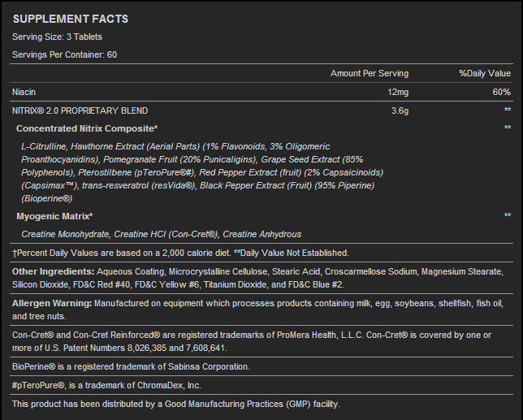523x420 pixels.
Task: Click the Concentrated Nitrix Composite heading
Action: (x=87, y=128)
